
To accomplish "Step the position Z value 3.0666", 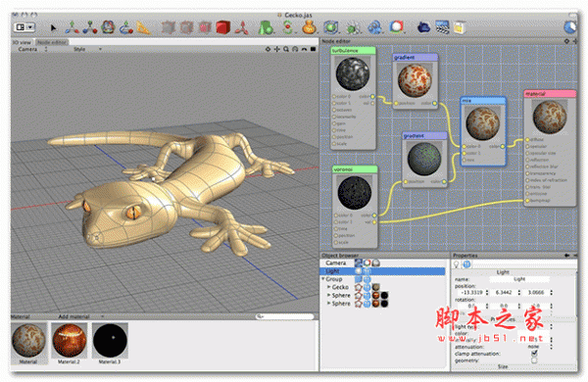I will (x=551, y=293).
